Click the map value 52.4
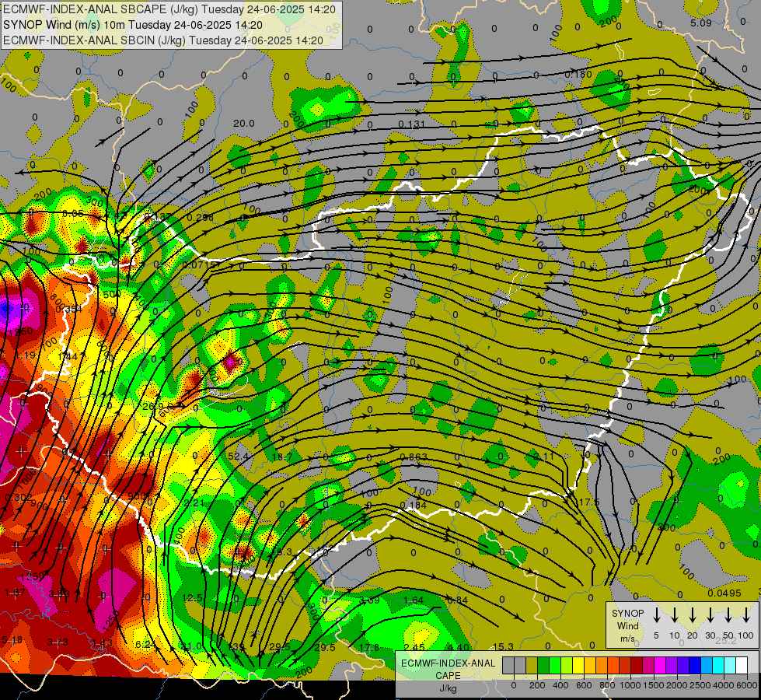The width and height of the screenshot is (761, 700). point(238,456)
